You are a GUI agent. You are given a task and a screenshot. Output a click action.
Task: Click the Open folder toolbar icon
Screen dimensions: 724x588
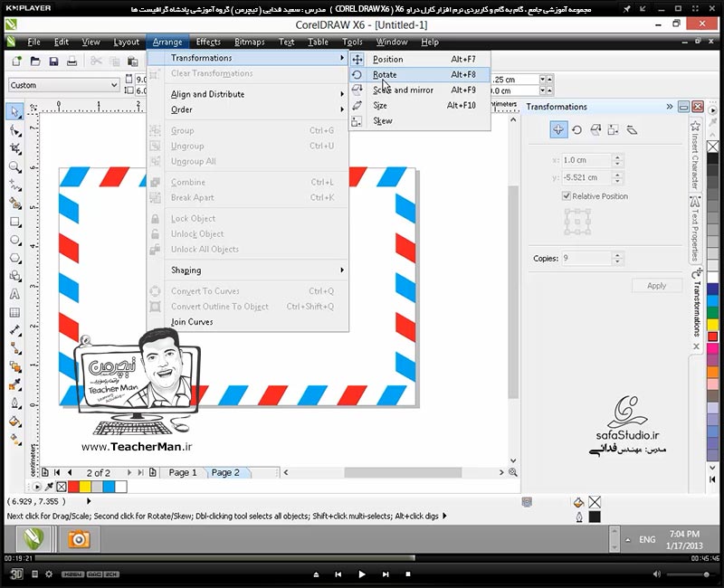pyautogui.click(x=35, y=61)
